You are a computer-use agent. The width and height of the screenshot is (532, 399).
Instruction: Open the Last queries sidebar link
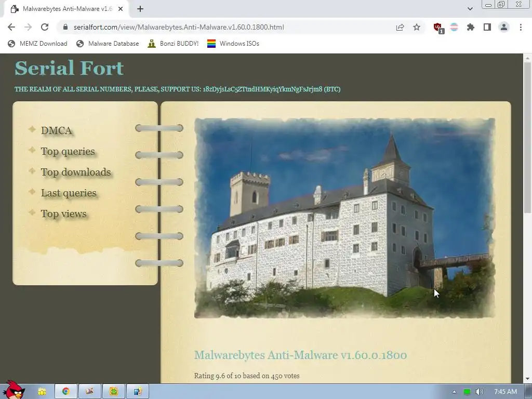(x=69, y=193)
